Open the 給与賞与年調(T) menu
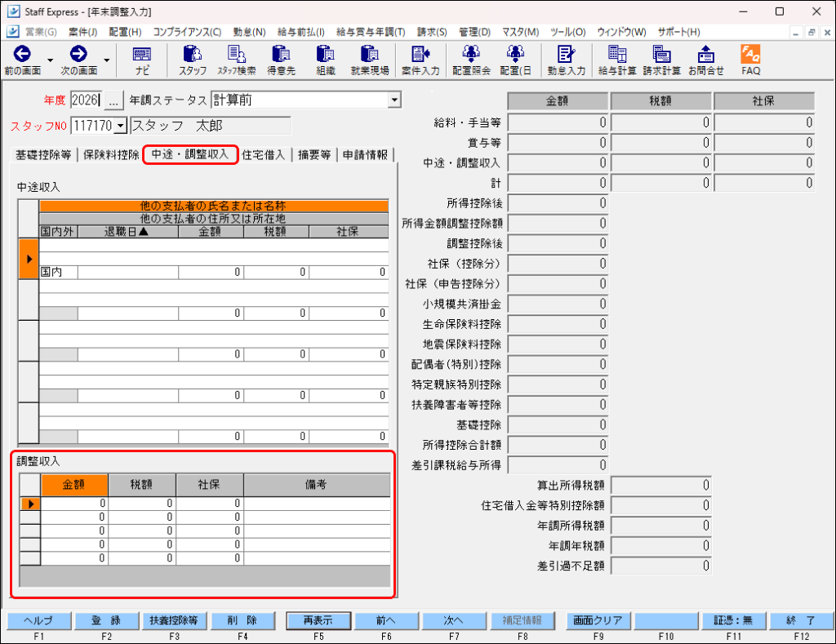Screen dimensions: 836x644 click(371, 32)
